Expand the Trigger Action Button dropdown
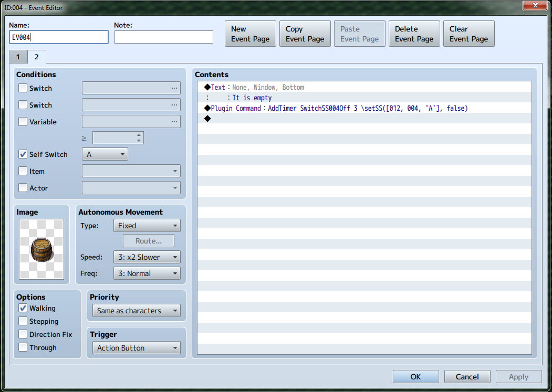This screenshot has height=392, width=552. point(136,348)
